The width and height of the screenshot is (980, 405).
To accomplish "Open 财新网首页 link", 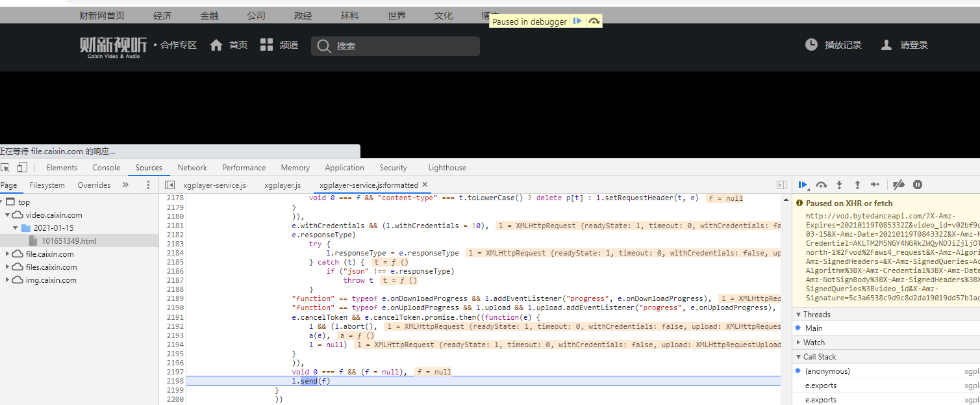I will 102,16.
